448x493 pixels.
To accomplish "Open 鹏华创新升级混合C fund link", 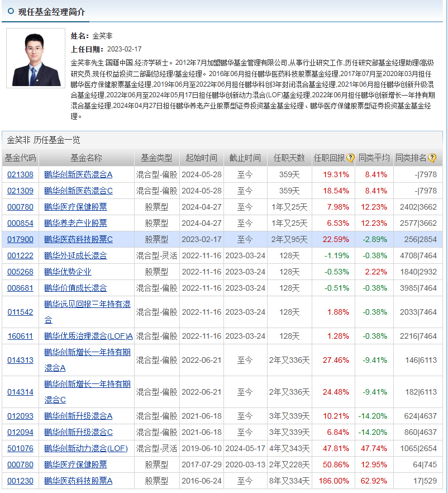I will point(78,432).
